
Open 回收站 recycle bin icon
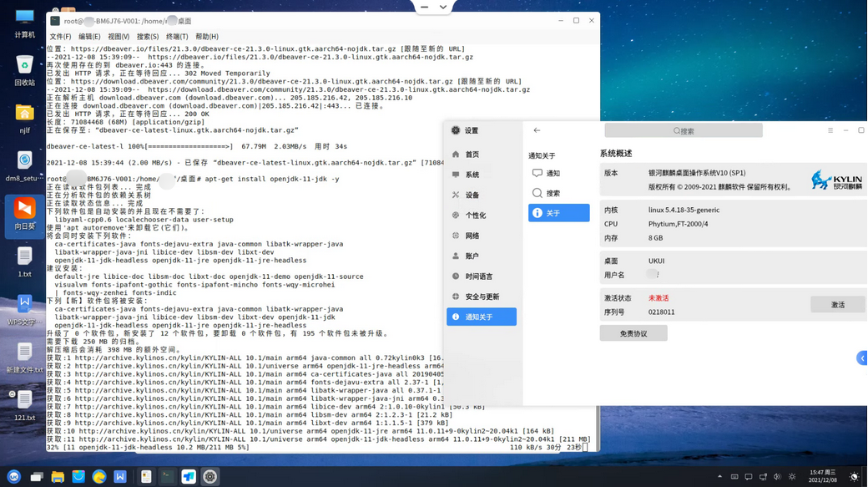pyautogui.click(x=24, y=71)
